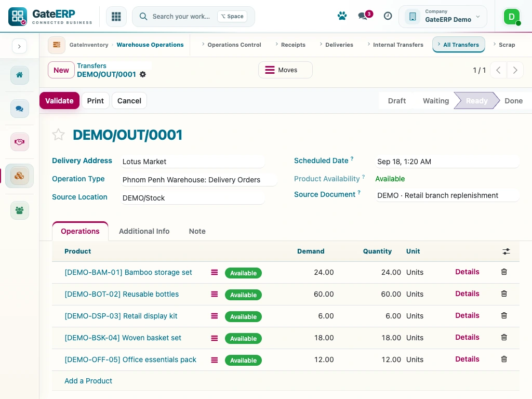532x399 pixels.
Task: Expand Deliveries menu
Action: (336, 45)
